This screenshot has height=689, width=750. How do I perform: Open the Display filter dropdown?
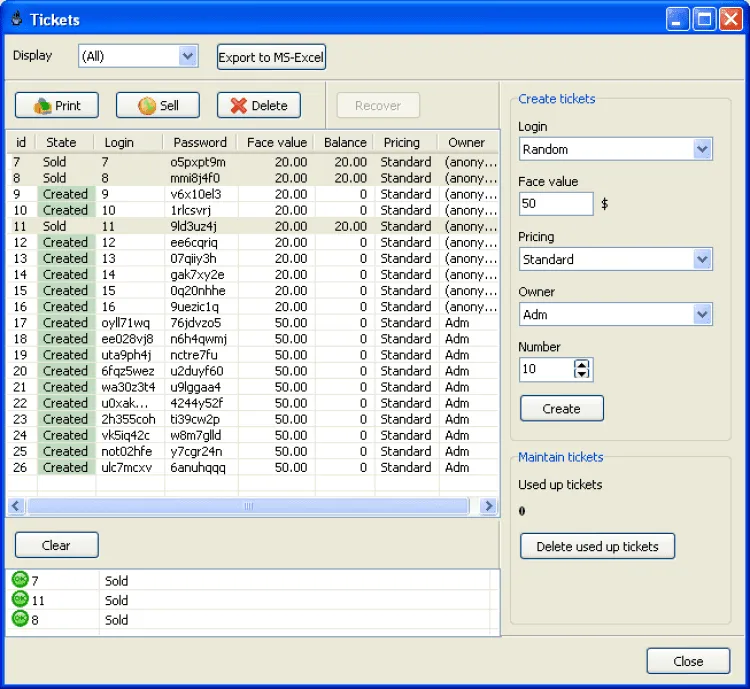(188, 57)
